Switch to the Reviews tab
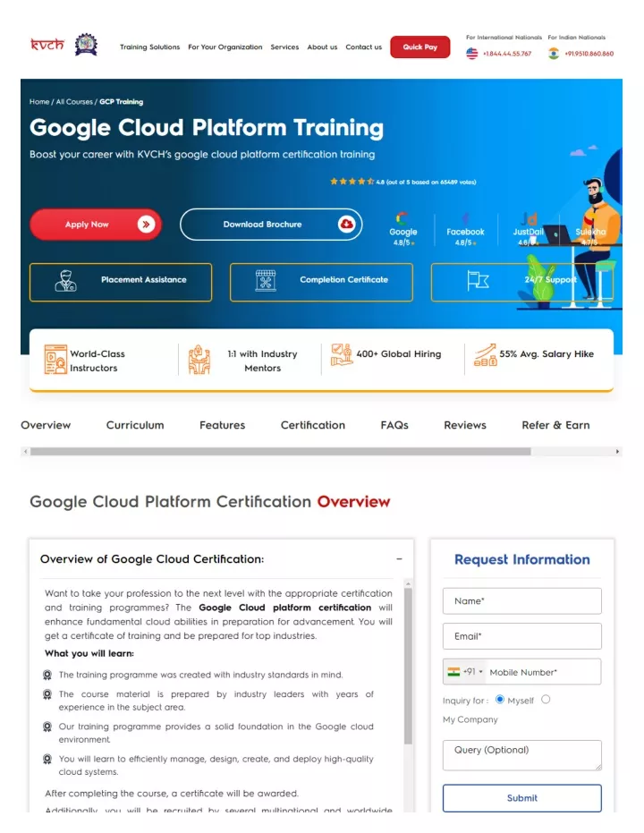The image size is (644, 833). tap(465, 425)
